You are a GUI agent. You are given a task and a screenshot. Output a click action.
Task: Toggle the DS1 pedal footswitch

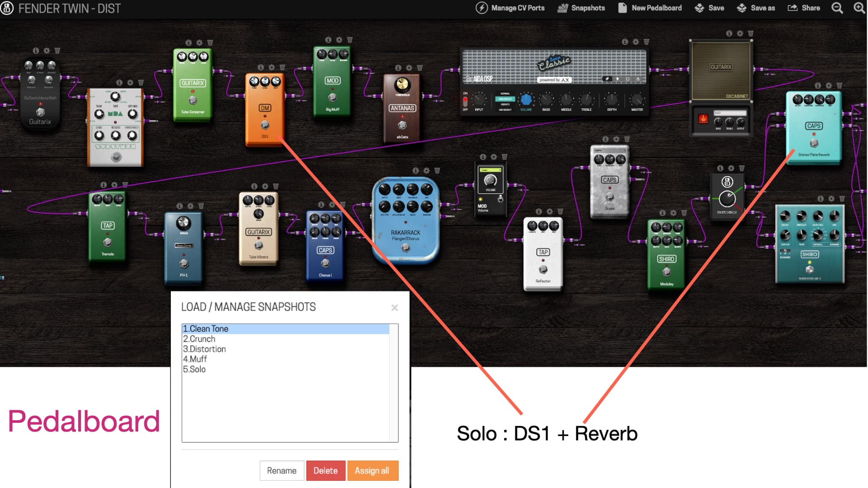tap(265, 125)
